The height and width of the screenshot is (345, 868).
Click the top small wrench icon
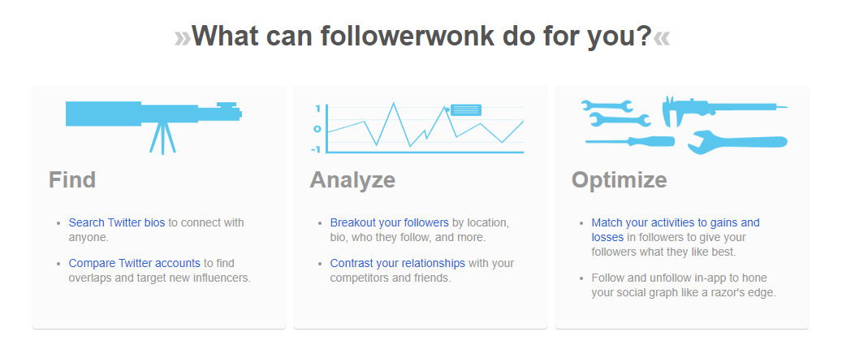(607, 106)
